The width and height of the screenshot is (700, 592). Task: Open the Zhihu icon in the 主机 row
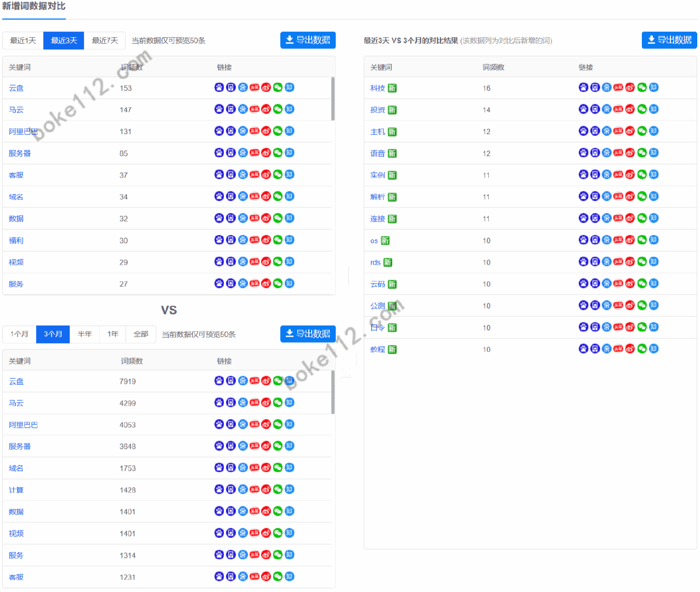click(x=653, y=131)
